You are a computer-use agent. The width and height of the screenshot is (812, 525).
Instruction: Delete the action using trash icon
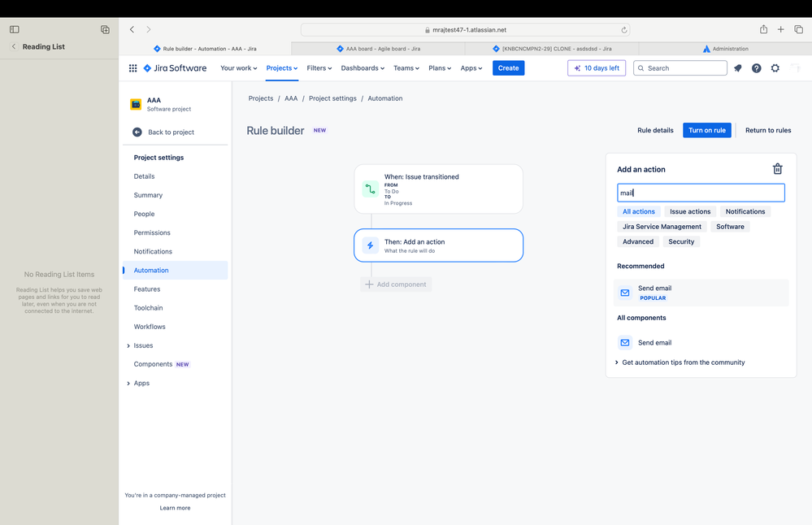(x=777, y=169)
